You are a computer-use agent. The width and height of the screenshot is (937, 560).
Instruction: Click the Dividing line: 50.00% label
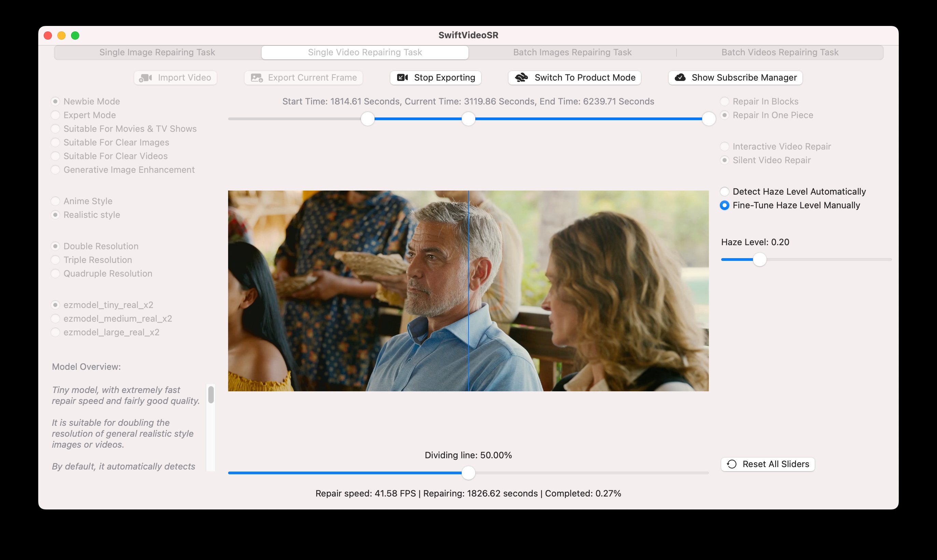point(468,455)
